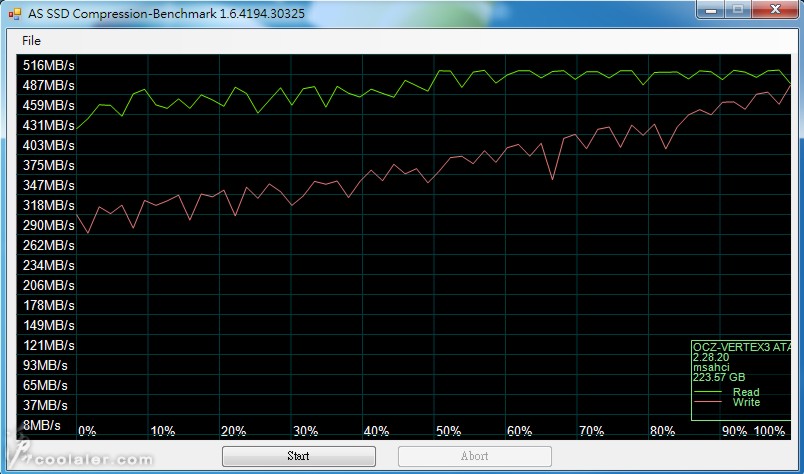This screenshot has height=474, width=804.
Task: Click the 40% compression label
Action: 376,431
